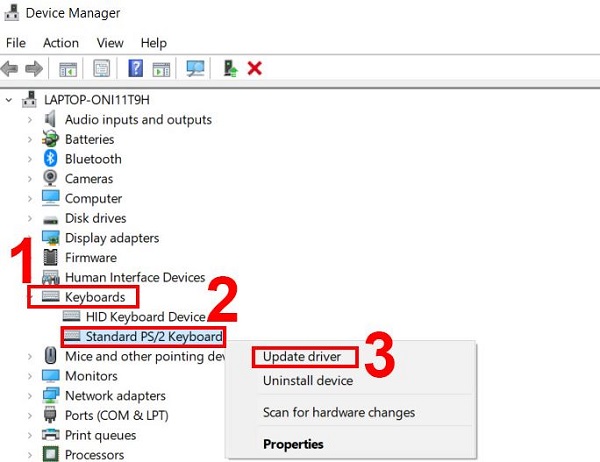Click the red X Uninstall device icon

point(255,69)
